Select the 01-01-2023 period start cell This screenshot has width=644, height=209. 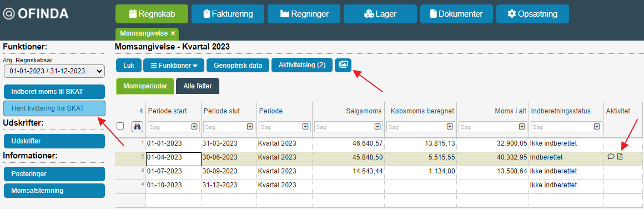pyautogui.click(x=173, y=145)
